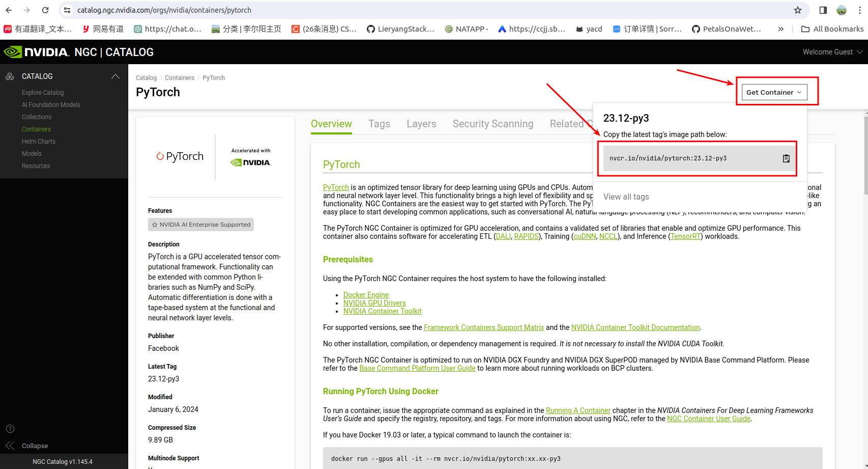Image resolution: width=868 pixels, height=469 pixels.
Task: Open Models in sidebar
Action: [x=32, y=154]
